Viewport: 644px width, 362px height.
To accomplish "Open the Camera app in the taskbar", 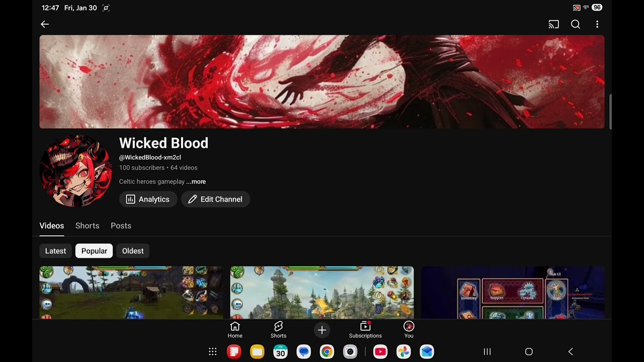I will [x=350, y=351].
